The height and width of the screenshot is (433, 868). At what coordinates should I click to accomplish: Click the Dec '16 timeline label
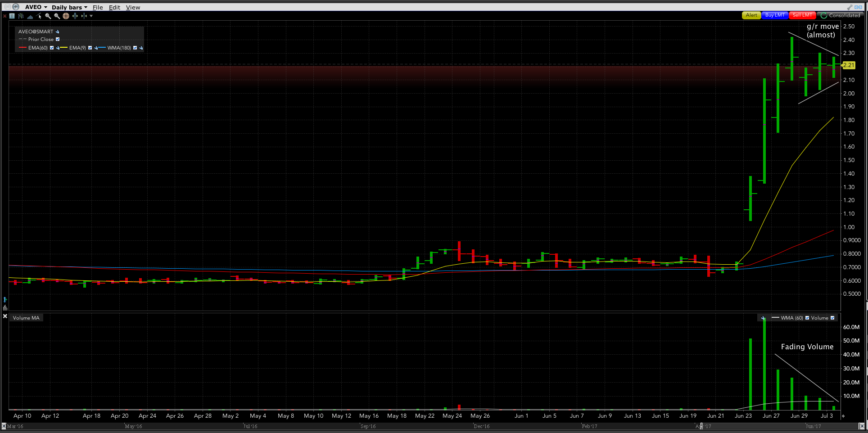tap(482, 426)
